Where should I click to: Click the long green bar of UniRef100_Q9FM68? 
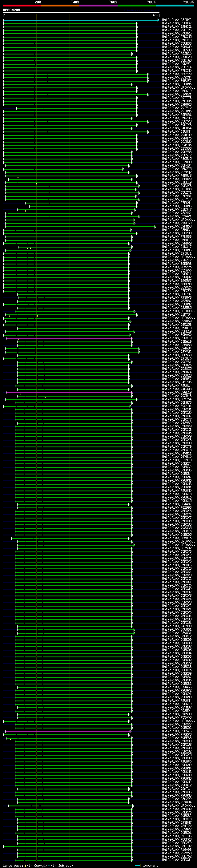(80, 227)
